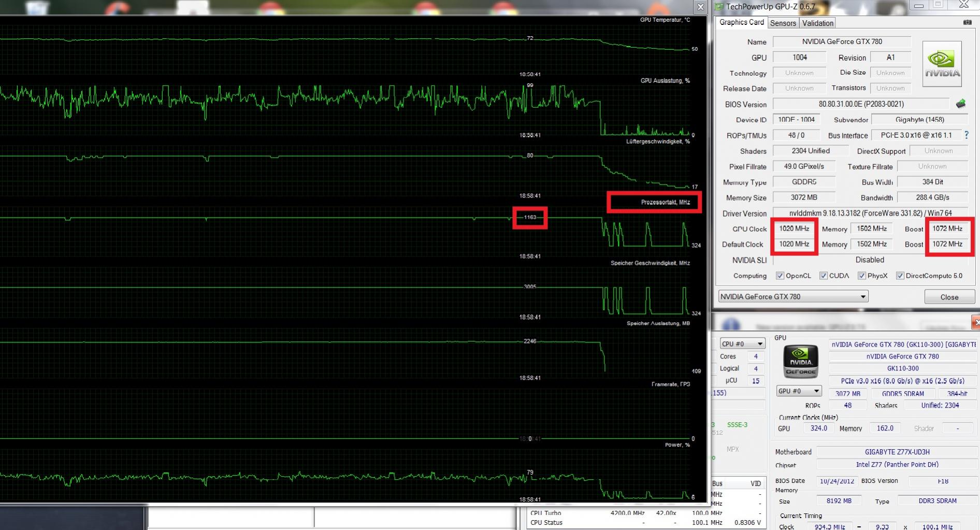The height and width of the screenshot is (530, 980).
Task: Select the Memory Size 3072 MB field
Action: pyautogui.click(x=803, y=197)
